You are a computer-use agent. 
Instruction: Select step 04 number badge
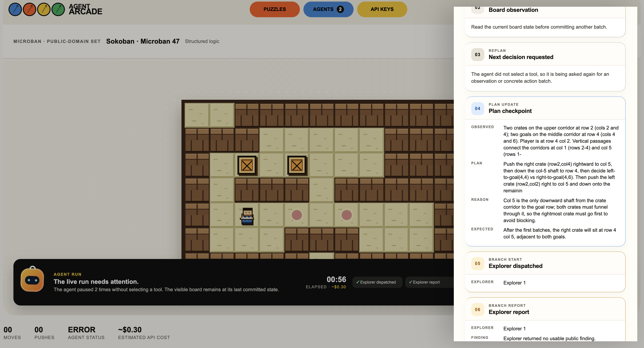pos(478,108)
